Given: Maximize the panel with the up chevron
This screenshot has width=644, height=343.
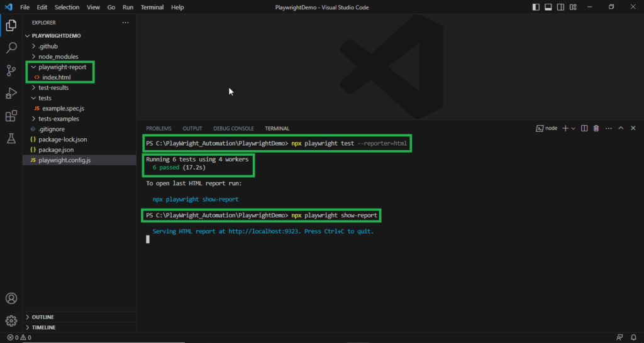Looking at the screenshot, I should [621, 128].
